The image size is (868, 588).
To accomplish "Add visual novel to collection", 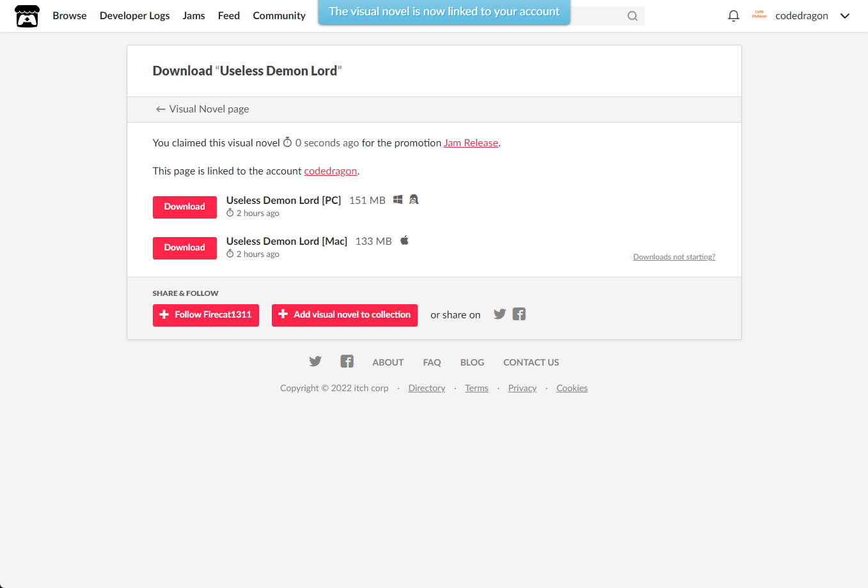I will (x=345, y=315).
